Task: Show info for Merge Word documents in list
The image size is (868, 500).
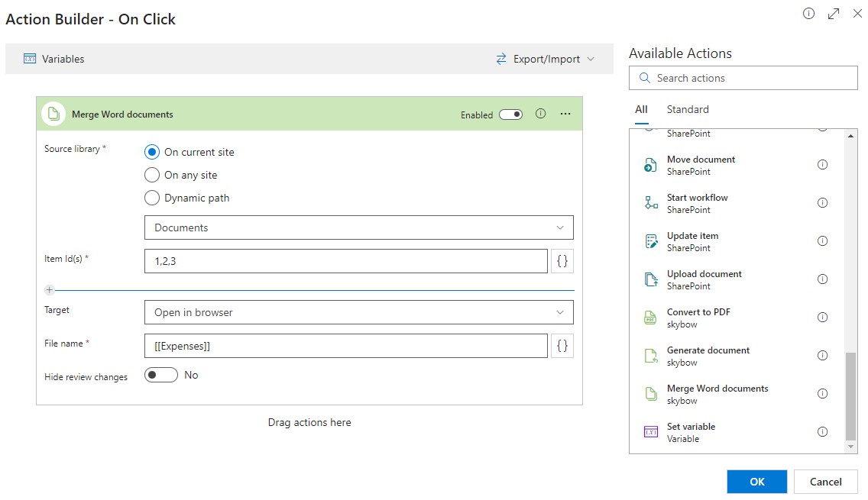Action: click(823, 393)
